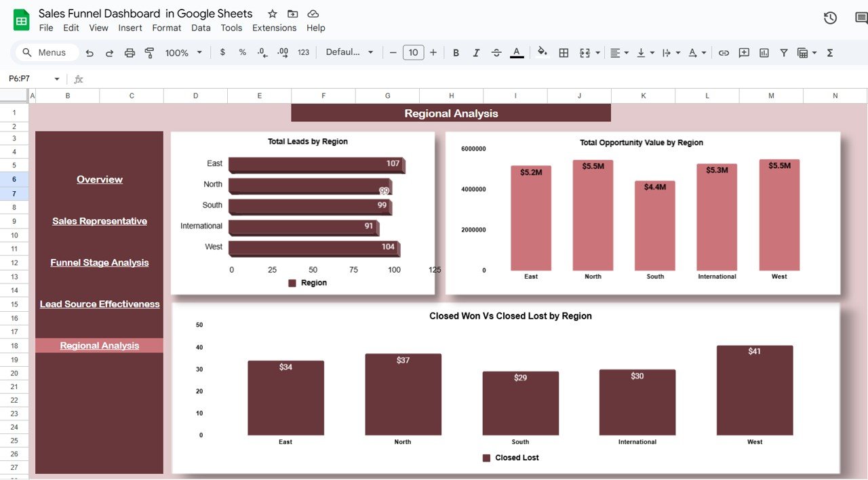Expand the font family dropdown
This screenshot has height=480, width=868.
349,53
